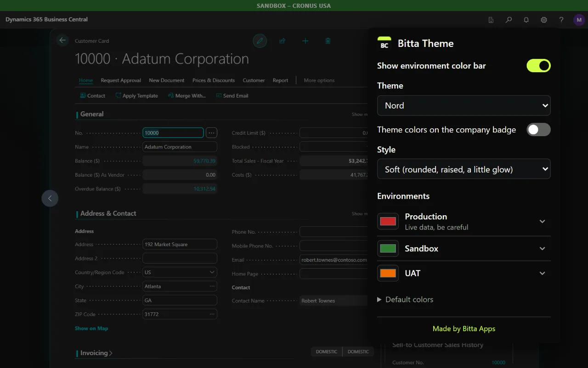Click the orange UAT color swatch

pos(388,273)
